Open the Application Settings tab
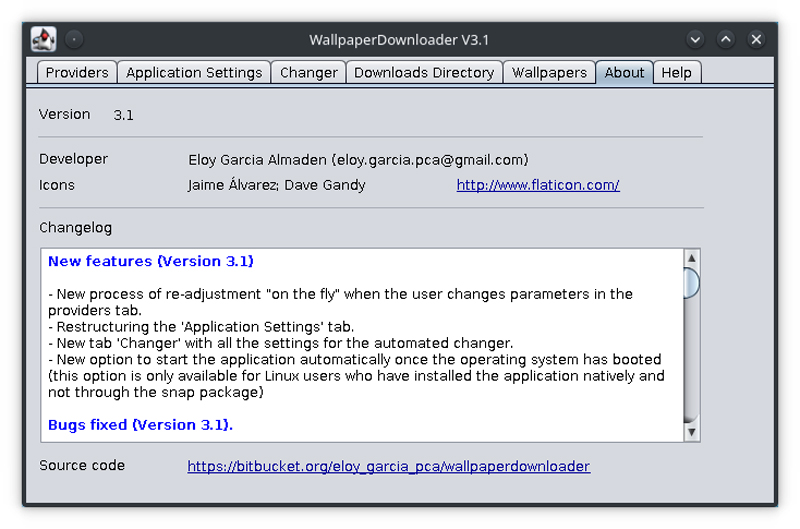800x529 pixels. pos(194,72)
